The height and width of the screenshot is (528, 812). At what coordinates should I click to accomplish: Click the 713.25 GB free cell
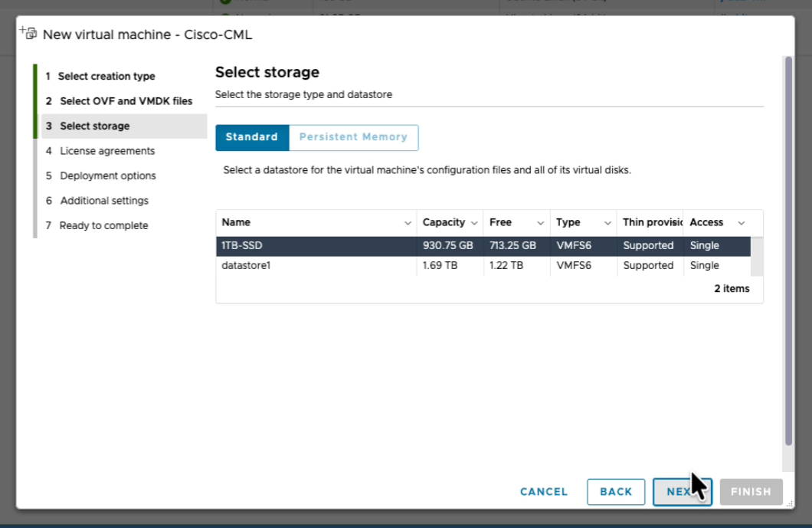point(512,245)
